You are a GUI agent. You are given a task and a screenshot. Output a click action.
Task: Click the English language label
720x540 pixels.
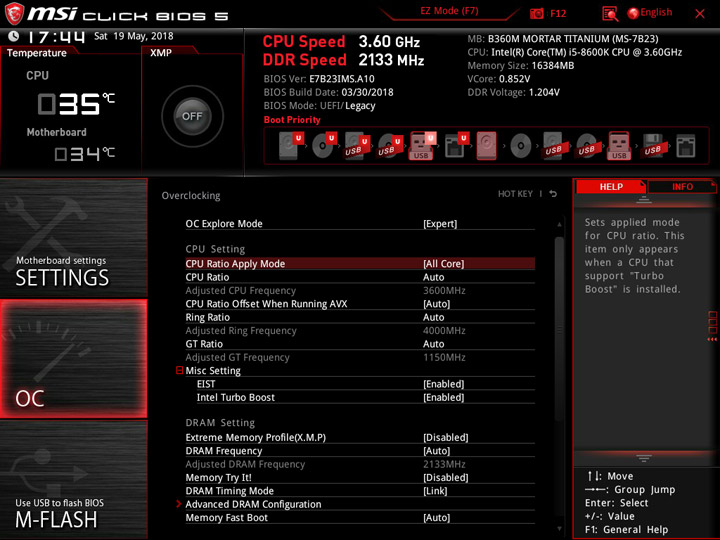(x=656, y=12)
